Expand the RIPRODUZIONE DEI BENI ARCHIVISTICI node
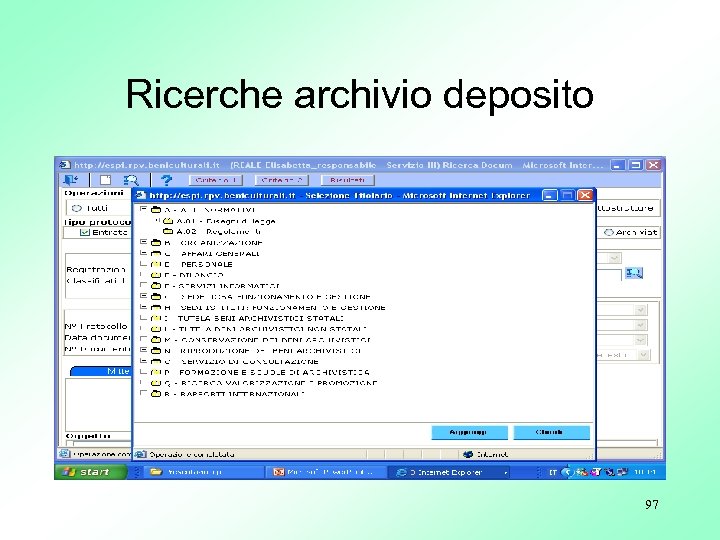This screenshot has width=720, height=540. click(144, 349)
